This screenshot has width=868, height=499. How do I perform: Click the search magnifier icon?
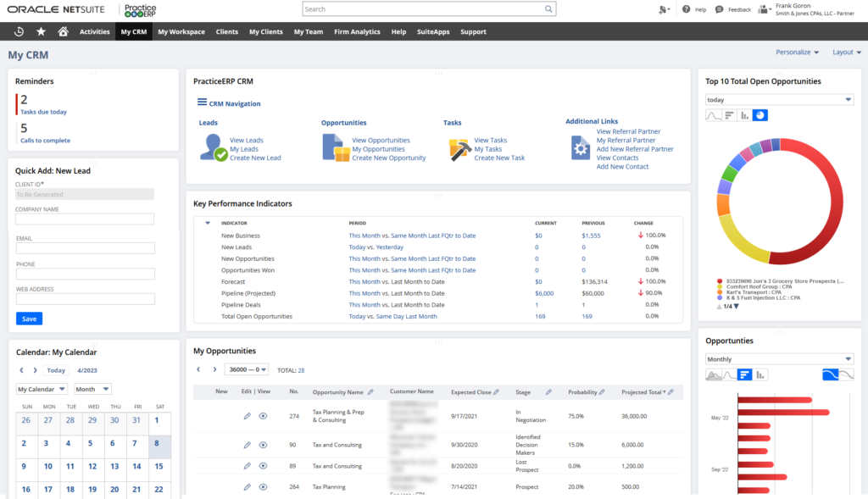point(548,8)
